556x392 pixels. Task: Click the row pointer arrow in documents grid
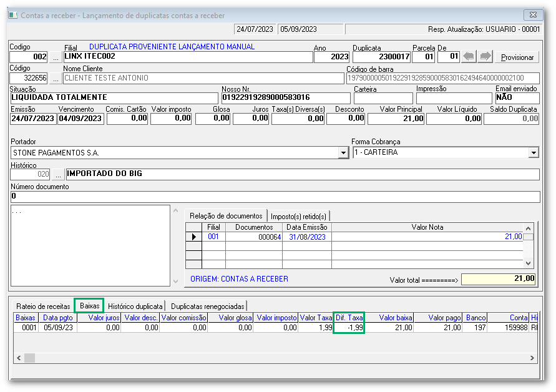coord(193,237)
